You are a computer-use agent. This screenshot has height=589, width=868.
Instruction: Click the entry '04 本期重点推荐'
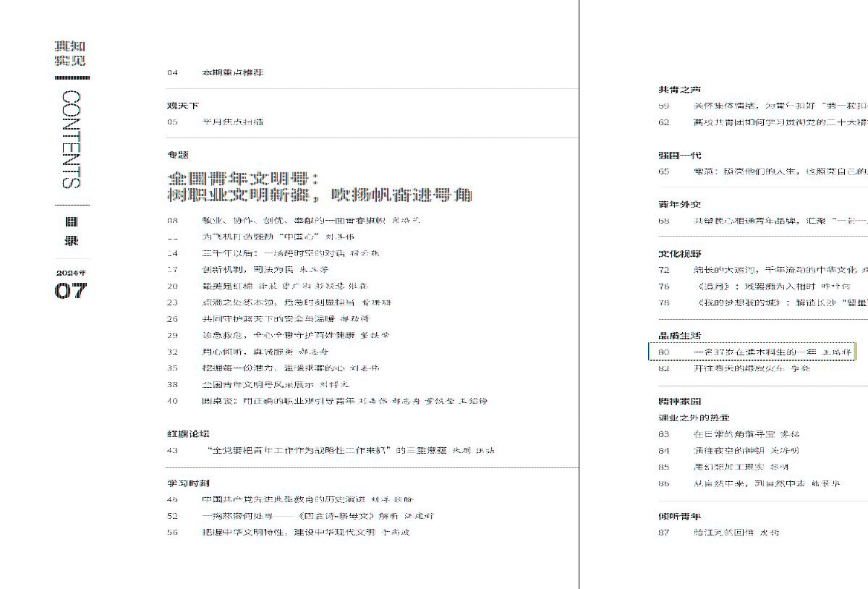(215, 73)
